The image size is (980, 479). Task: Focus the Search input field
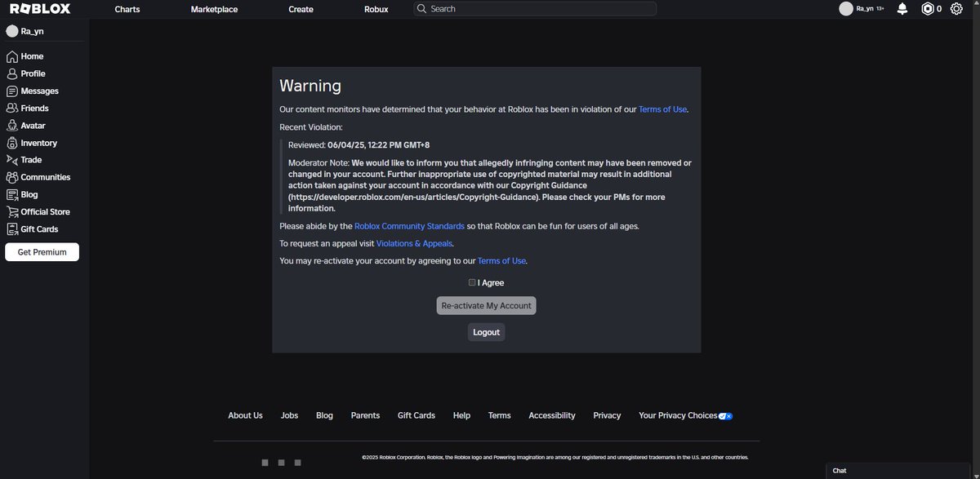(x=535, y=9)
